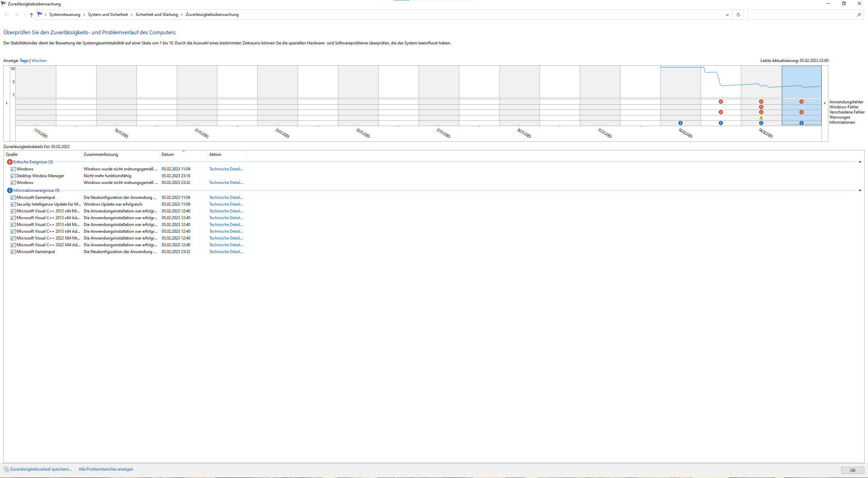Switch chart view to Wochen
This screenshot has height=478, width=868.
tap(39, 61)
